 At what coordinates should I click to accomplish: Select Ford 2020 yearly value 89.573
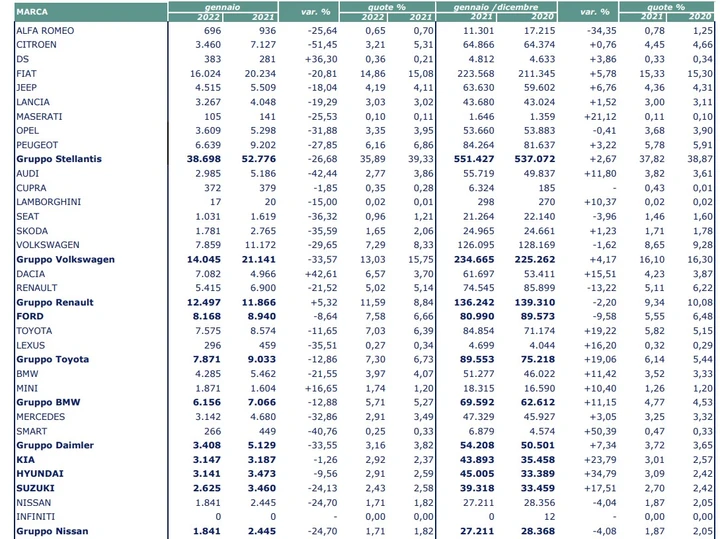pyautogui.click(x=538, y=316)
